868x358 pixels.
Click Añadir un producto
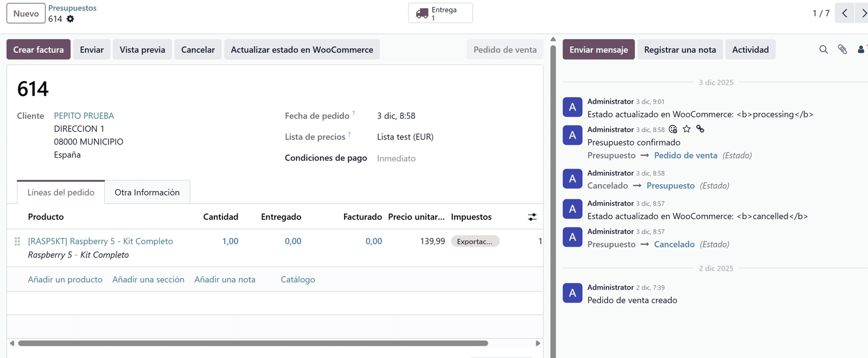pyautogui.click(x=65, y=279)
